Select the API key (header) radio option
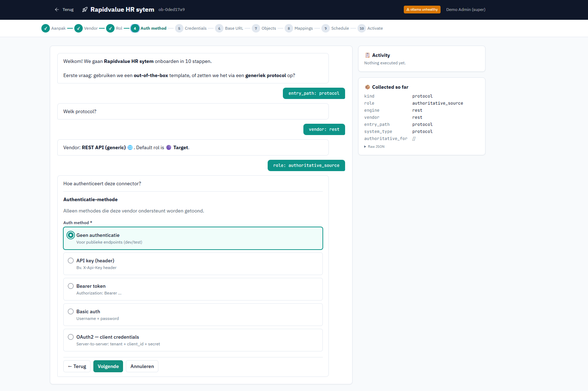The height and width of the screenshot is (391, 588). (x=71, y=261)
